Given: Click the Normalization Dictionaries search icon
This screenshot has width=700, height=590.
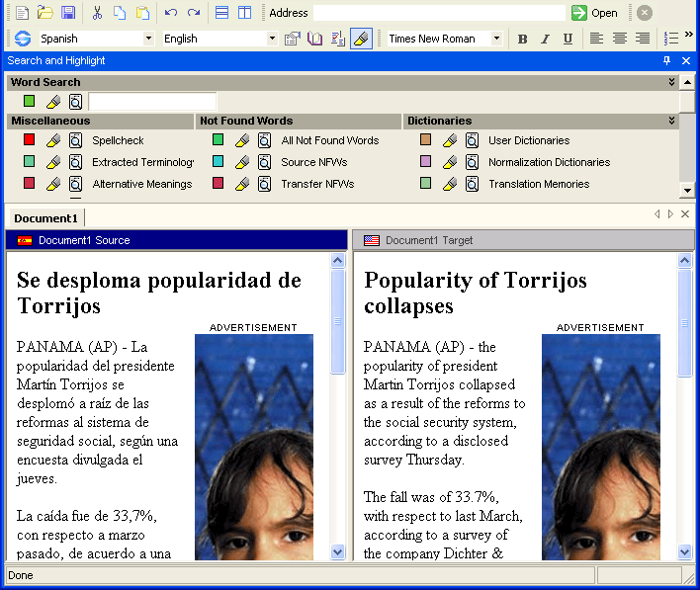Looking at the screenshot, I should coord(472,162).
